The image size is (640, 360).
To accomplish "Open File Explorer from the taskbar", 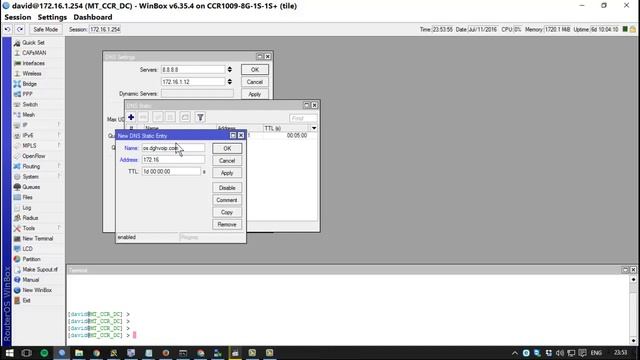I will (x=79, y=353).
